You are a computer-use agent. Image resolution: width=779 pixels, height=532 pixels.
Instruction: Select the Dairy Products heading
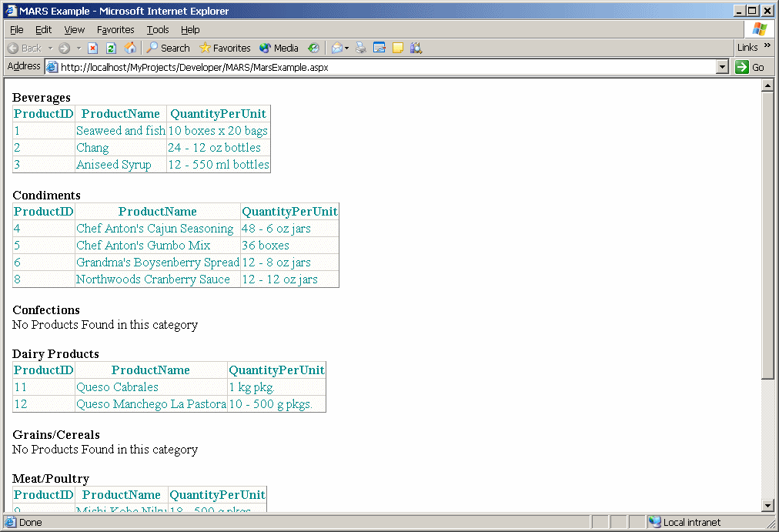coord(55,354)
